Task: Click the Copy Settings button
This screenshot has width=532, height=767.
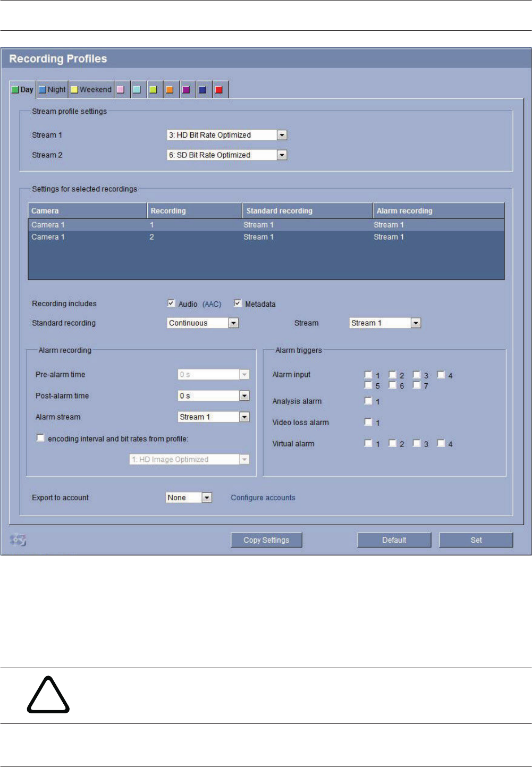Action: [266, 540]
